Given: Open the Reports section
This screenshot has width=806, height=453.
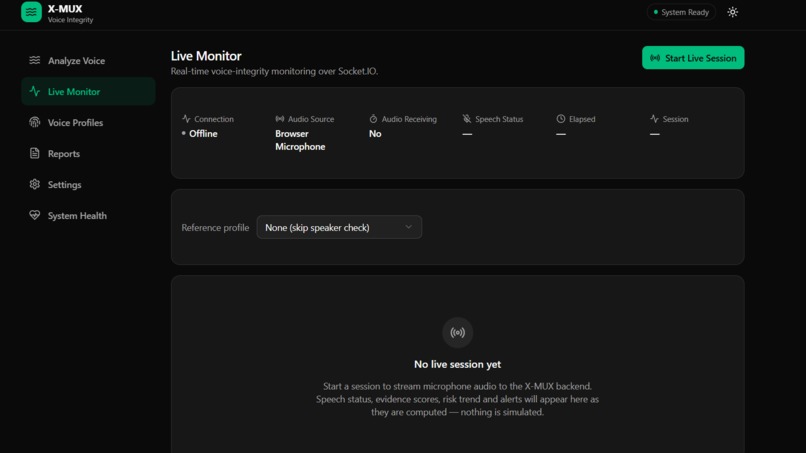Looking at the screenshot, I should click(x=88, y=153).
